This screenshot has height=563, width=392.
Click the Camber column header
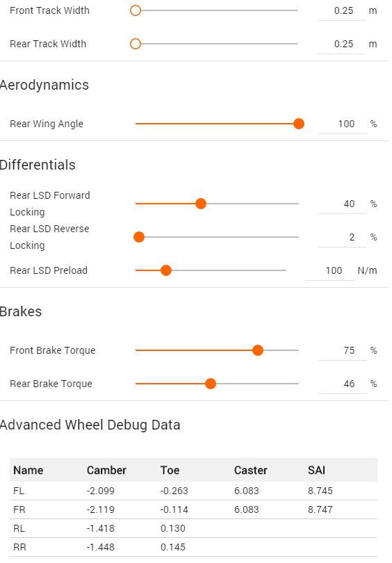pos(106,470)
